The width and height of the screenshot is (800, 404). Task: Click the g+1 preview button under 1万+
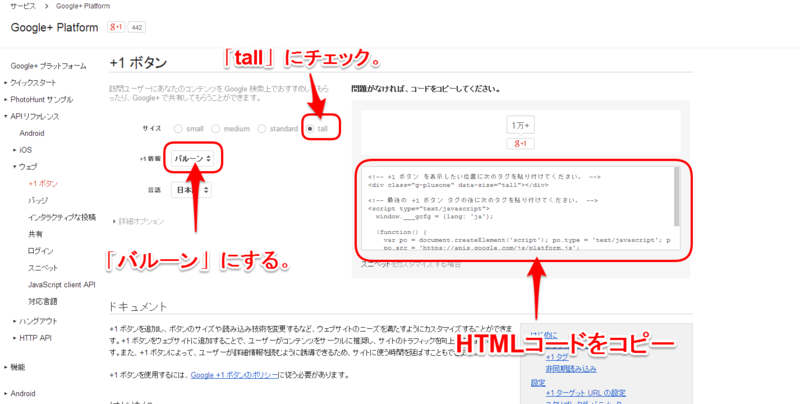click(x=520, y=143)
